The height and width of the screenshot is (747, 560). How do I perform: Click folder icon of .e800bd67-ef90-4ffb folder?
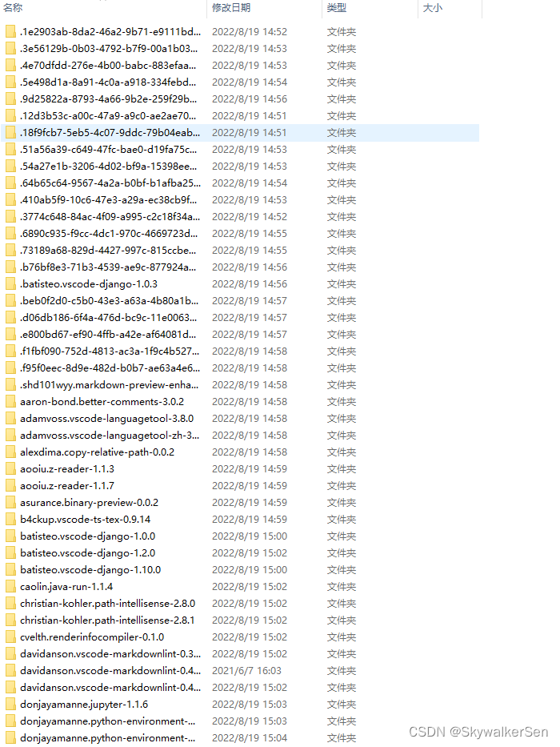(10, 335)
